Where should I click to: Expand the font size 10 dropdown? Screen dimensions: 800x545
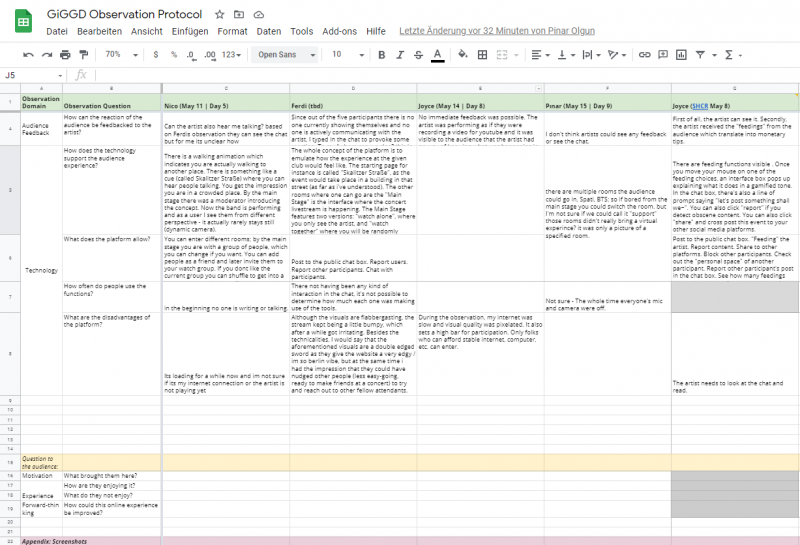point(344,54)
